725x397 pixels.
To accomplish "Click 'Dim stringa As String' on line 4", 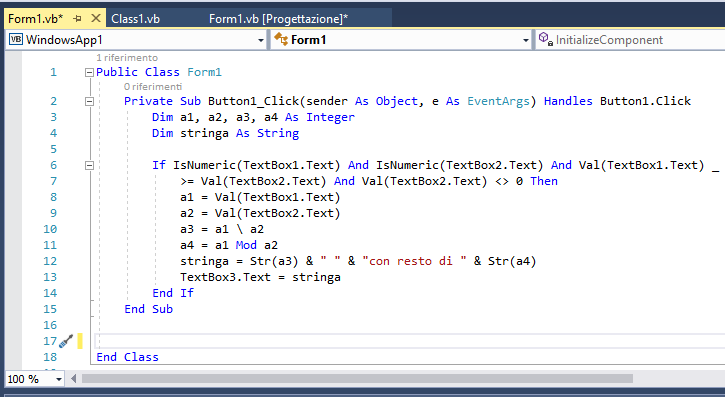I will (x=225, y=133).
